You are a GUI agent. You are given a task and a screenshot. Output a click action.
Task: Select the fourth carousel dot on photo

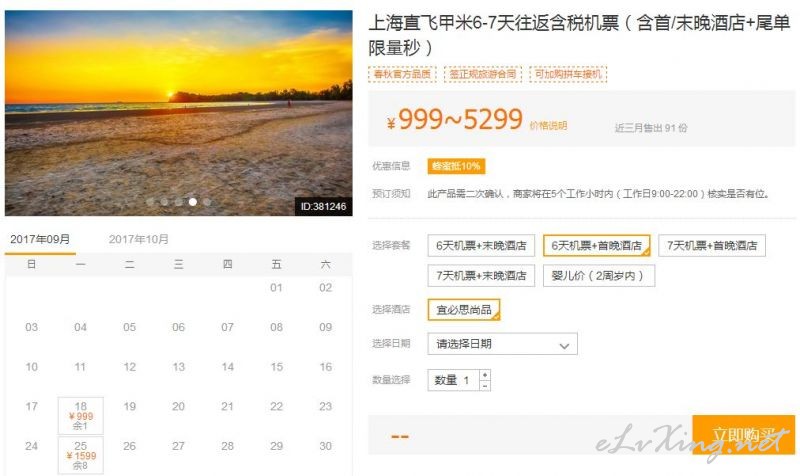[193, 202]
